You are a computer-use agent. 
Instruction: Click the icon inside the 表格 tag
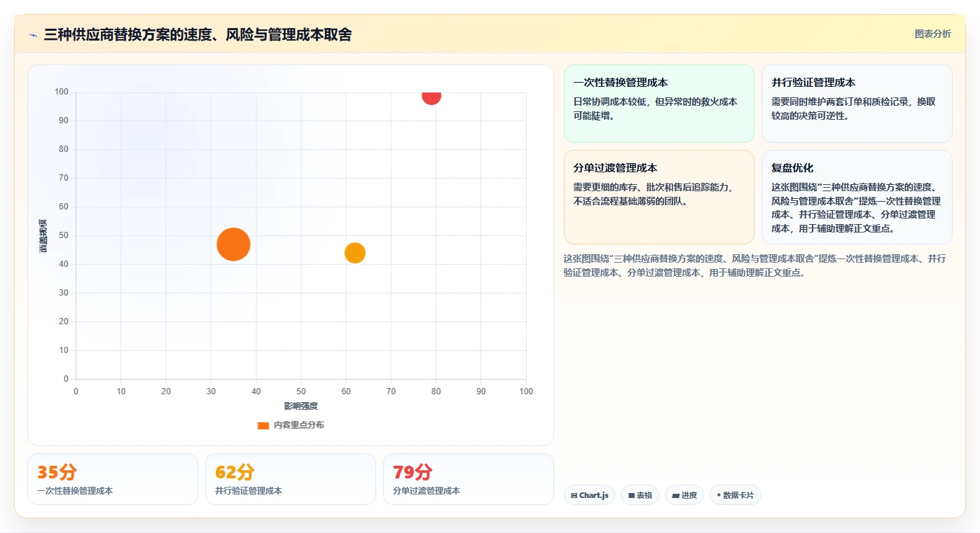(x=631, y=495)
